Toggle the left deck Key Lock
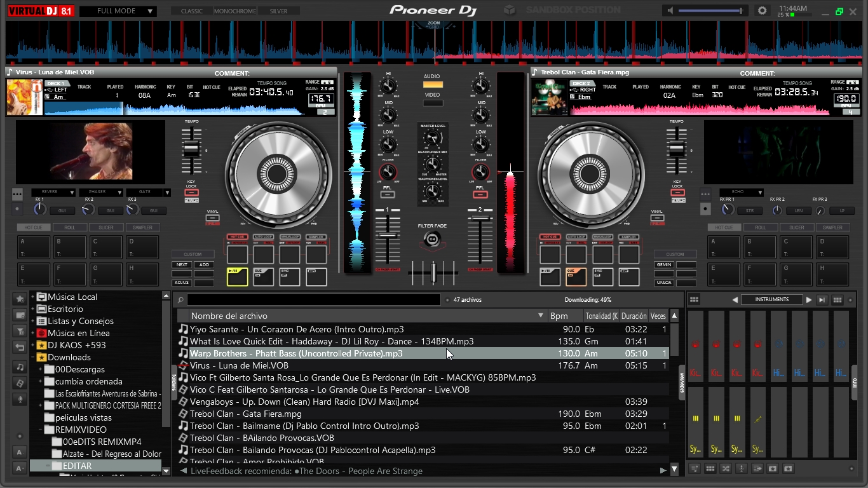868x488 pixels. point(191,193)
